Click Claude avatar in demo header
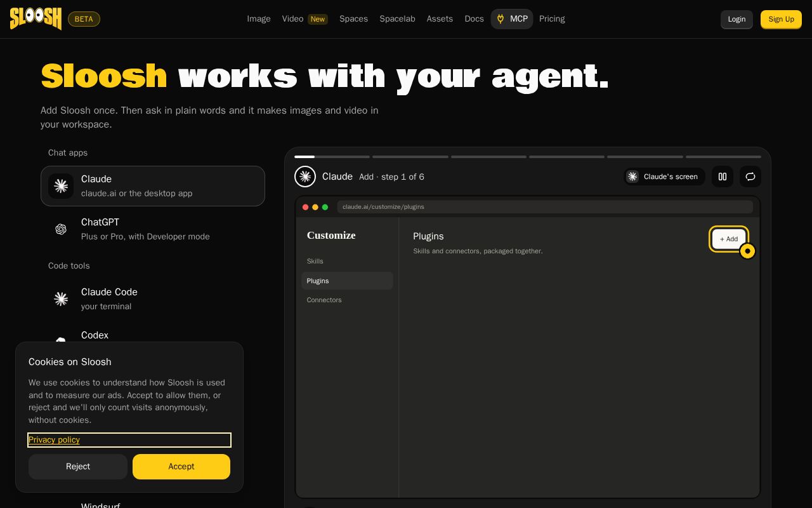 click(x=305, y=177)
